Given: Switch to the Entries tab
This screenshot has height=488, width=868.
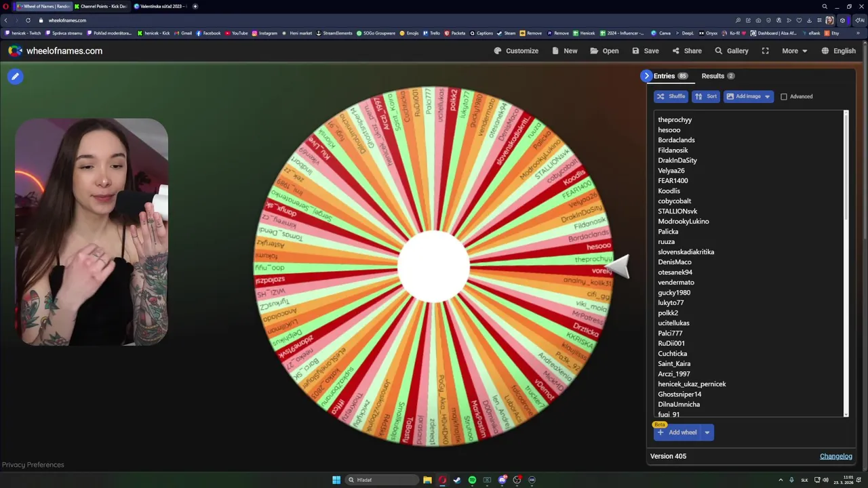Looking at the screenshot, I should click(x=670, y=76).
